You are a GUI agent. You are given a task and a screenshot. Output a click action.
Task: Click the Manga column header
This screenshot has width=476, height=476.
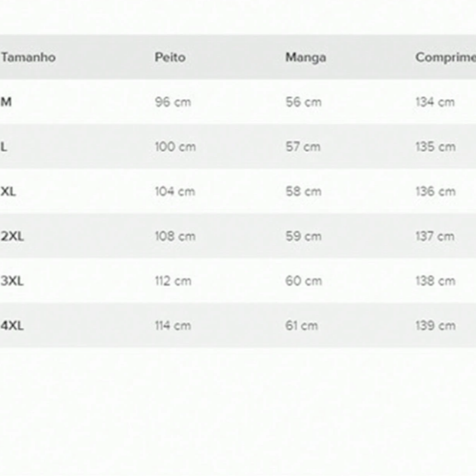[306, 57]
